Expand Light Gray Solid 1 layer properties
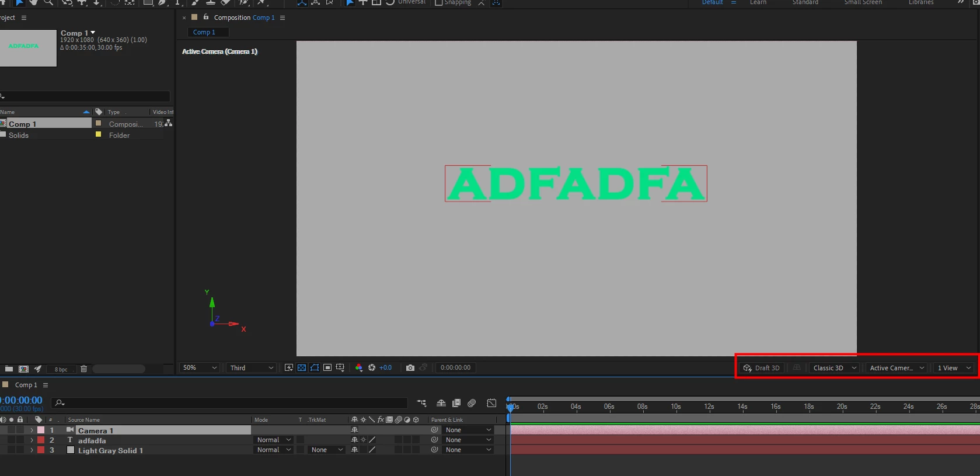 point(32,450)
